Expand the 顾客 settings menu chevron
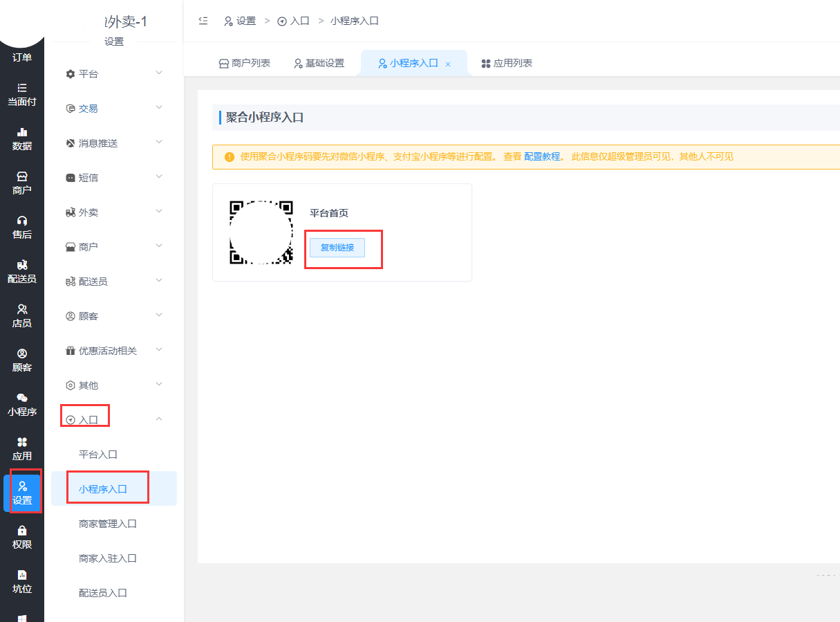 [x=159, y=315]
